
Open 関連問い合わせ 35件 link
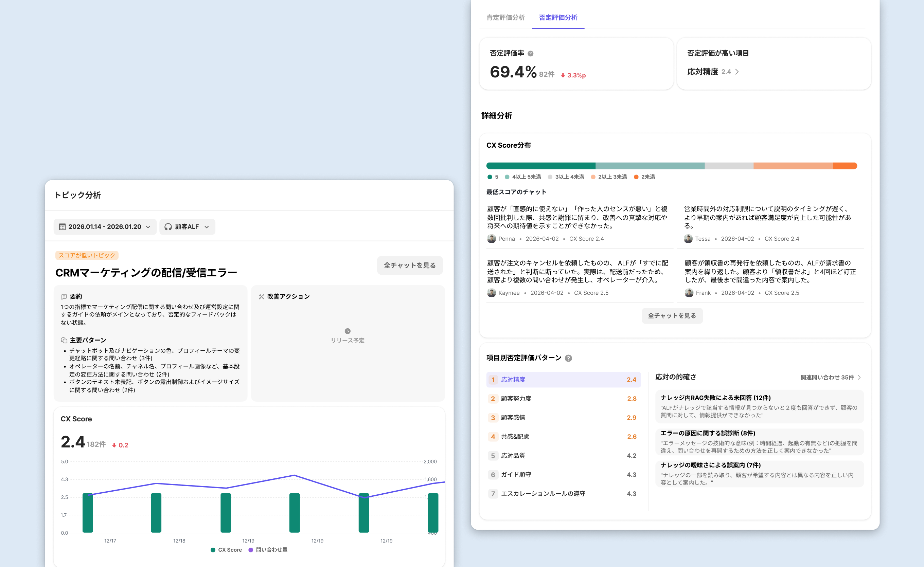pyautogui.click(x=830, y=377)
